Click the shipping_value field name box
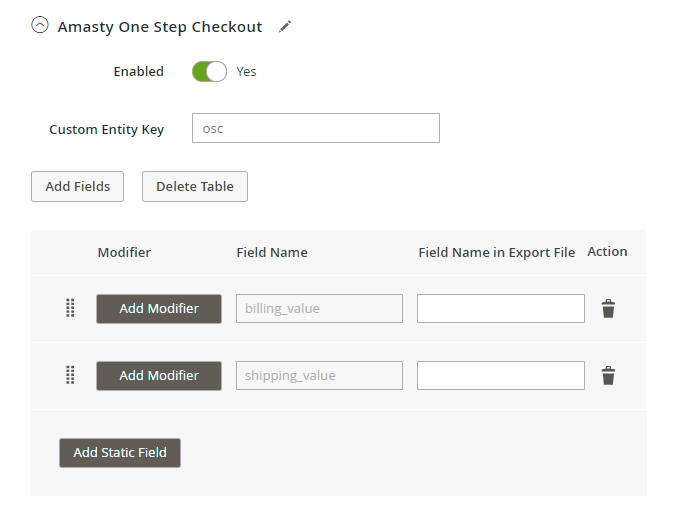The width and height of the screenshot is (685, 509). click(x=319, y=375)
